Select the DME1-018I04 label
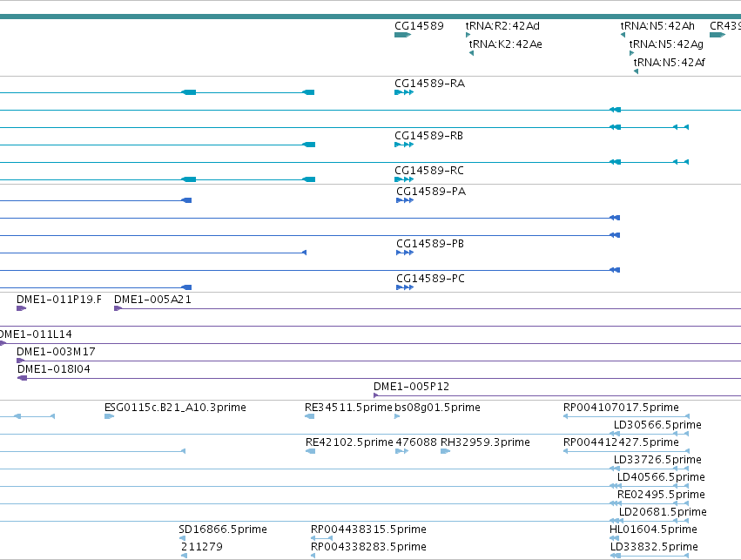 [x=54, y=369]
